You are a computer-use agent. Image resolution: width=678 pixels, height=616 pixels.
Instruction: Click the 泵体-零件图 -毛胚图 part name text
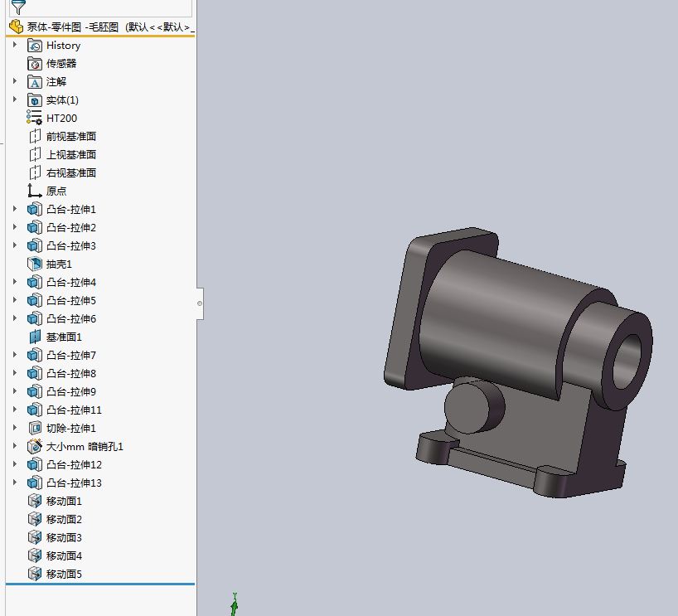pyautogui.click(x=72, y=27)
